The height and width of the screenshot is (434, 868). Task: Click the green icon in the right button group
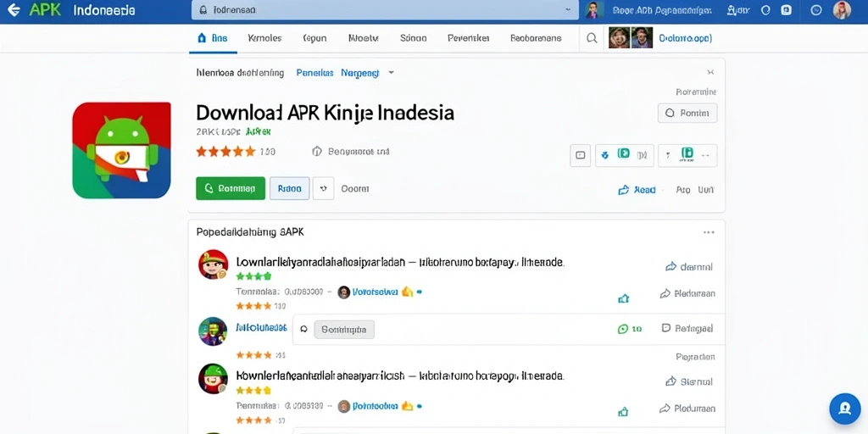[687, 154]
